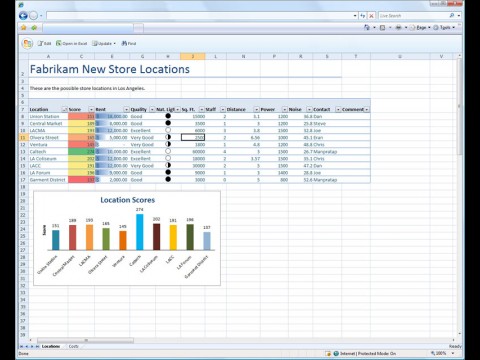Select the column A header
The image size is (480, 360).
(48, 56)
